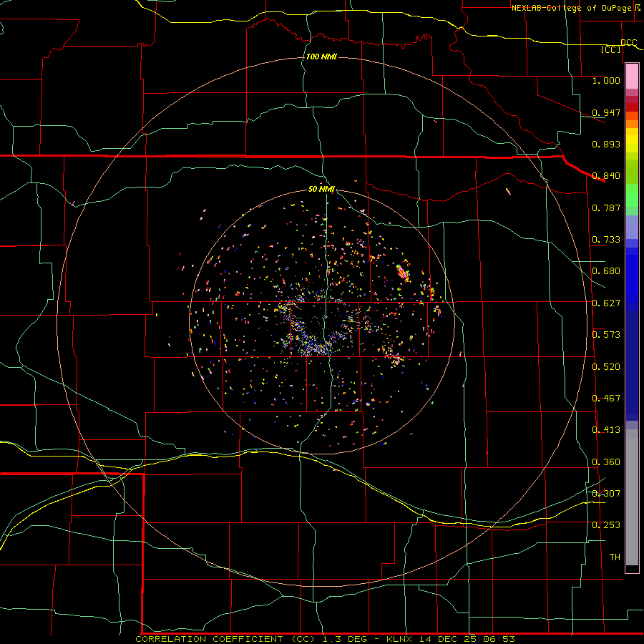Click the 0.467 color scale value

(x=606, y=399)
